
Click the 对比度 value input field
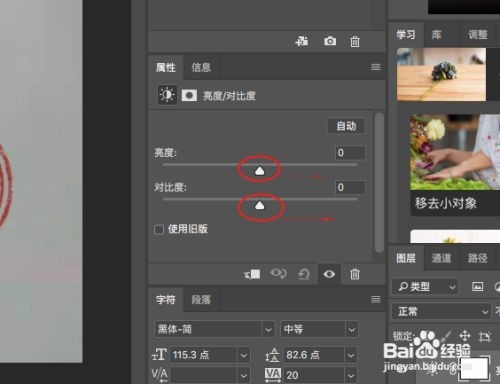pos(350,187)
